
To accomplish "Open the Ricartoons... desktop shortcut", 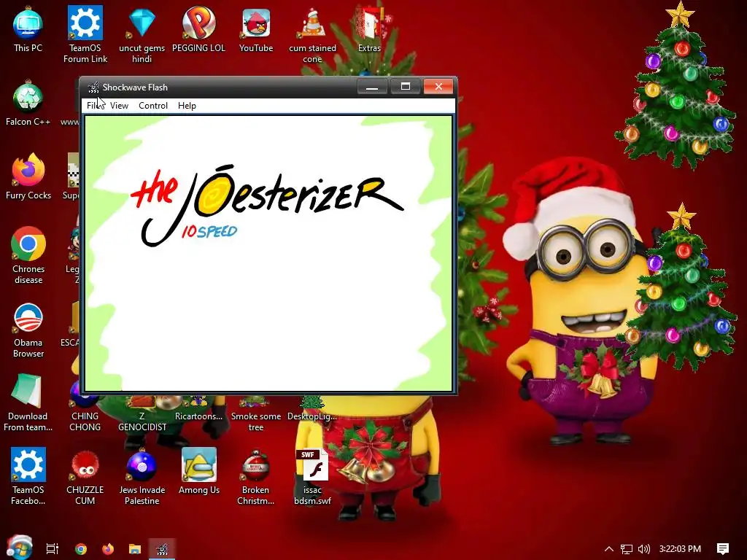I will click(198, 410).
